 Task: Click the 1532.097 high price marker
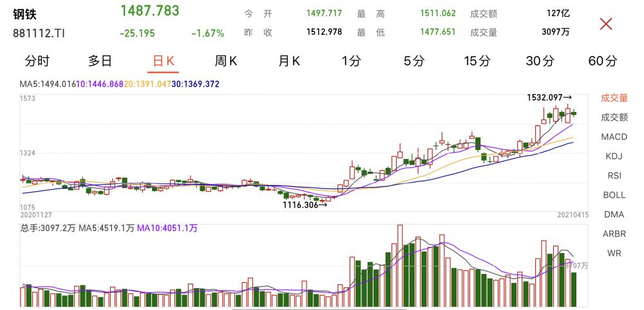click(x=549, y=98)
